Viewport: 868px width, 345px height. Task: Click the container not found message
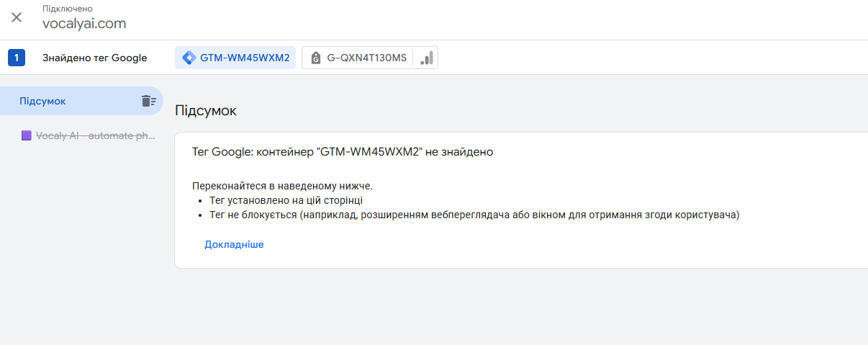(x=343, y=152)
